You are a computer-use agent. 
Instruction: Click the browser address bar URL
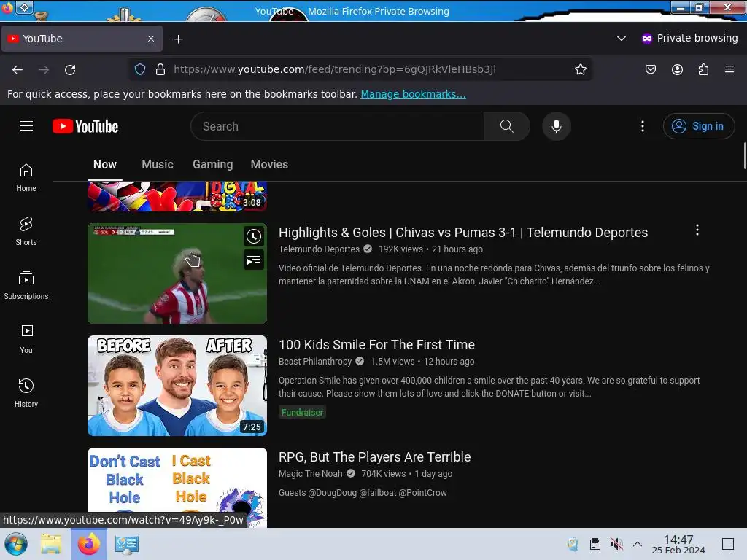(x=334, y=69)
